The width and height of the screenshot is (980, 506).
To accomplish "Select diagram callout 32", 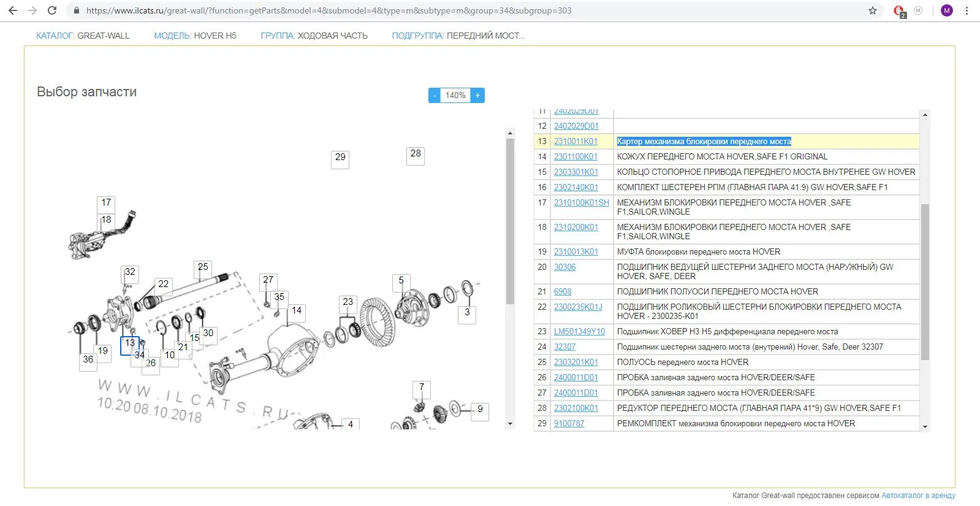I will pos(130,274).
